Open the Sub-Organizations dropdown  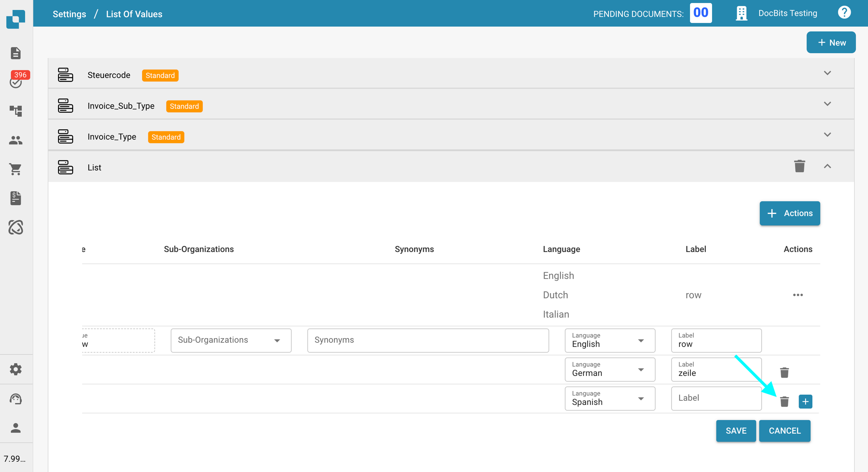(x=231, y=340)
